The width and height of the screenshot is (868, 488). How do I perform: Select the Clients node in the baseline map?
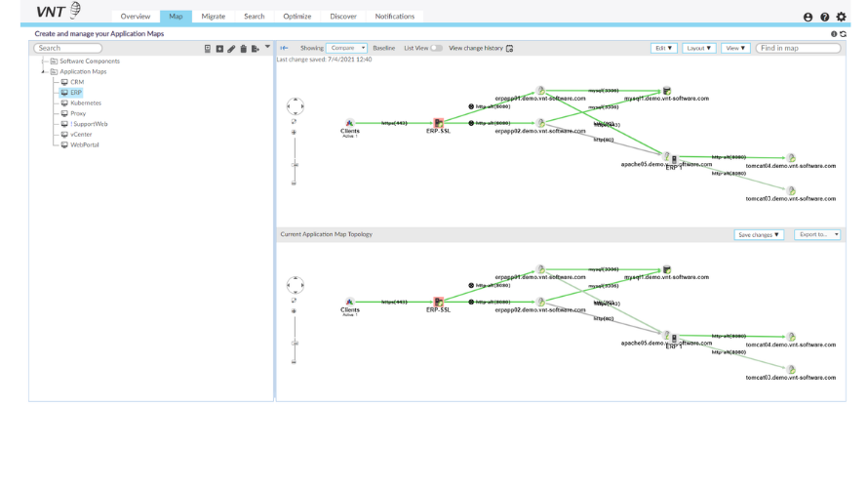pyautogui.click(x=349, y=124)
